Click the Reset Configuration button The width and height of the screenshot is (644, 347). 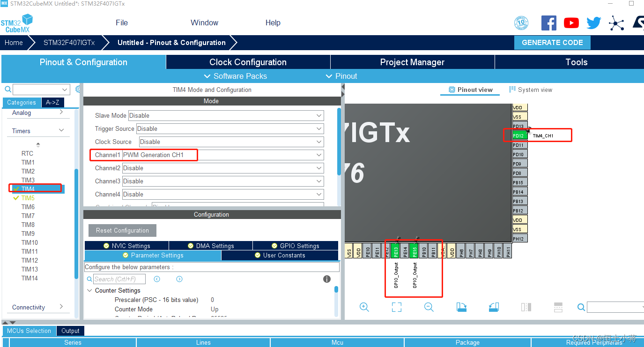[x=122, y=230]
